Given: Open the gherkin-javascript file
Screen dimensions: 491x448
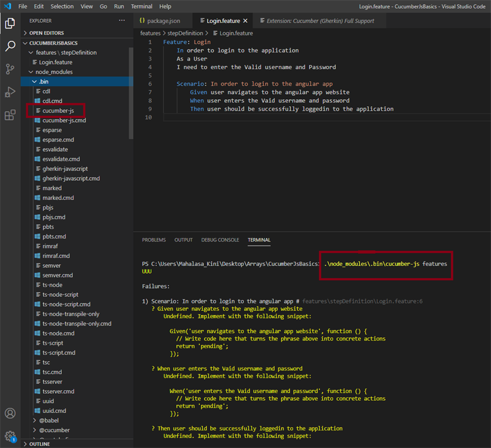Looking at the screenshot, I should point(77,169).
